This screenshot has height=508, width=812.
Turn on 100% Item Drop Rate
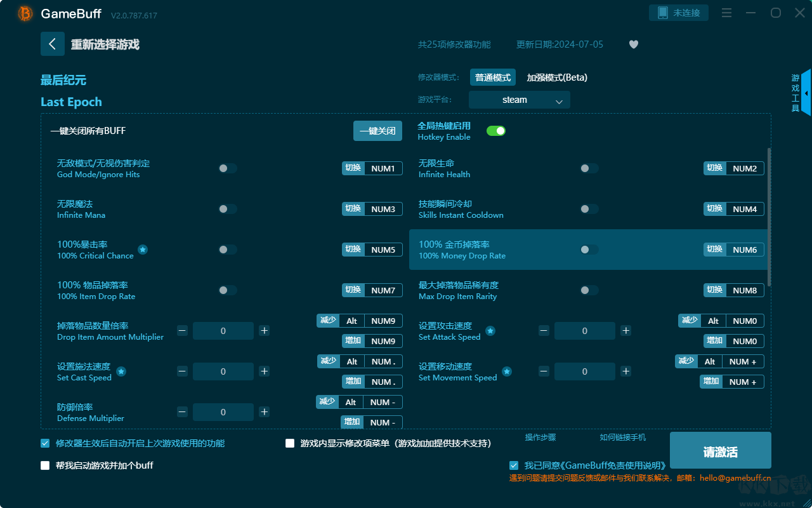(228, 290)
